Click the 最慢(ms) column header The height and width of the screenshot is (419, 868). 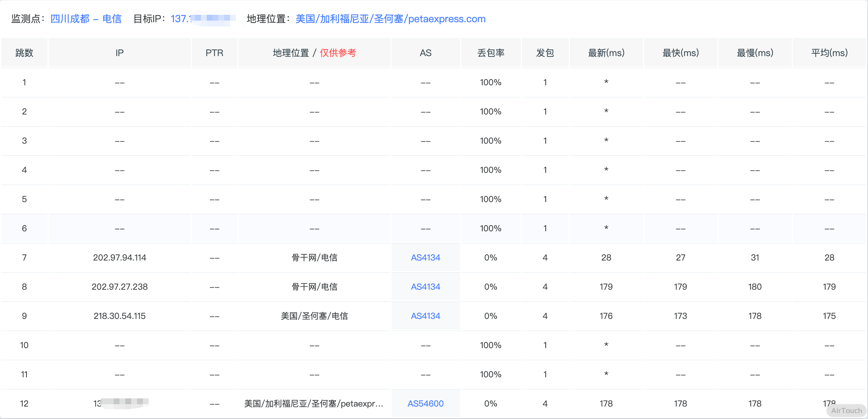click(755, 53)
